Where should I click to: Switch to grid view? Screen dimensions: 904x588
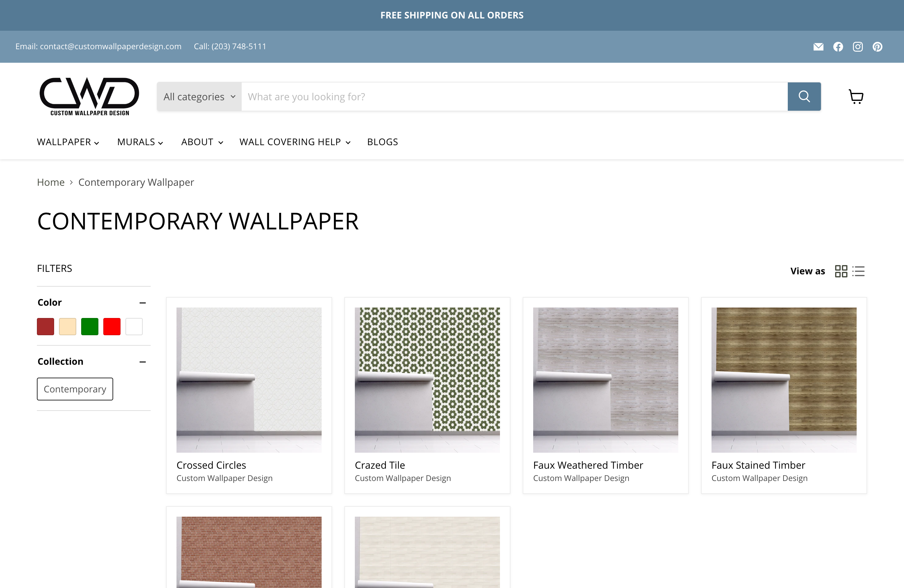tap(841, 271)
